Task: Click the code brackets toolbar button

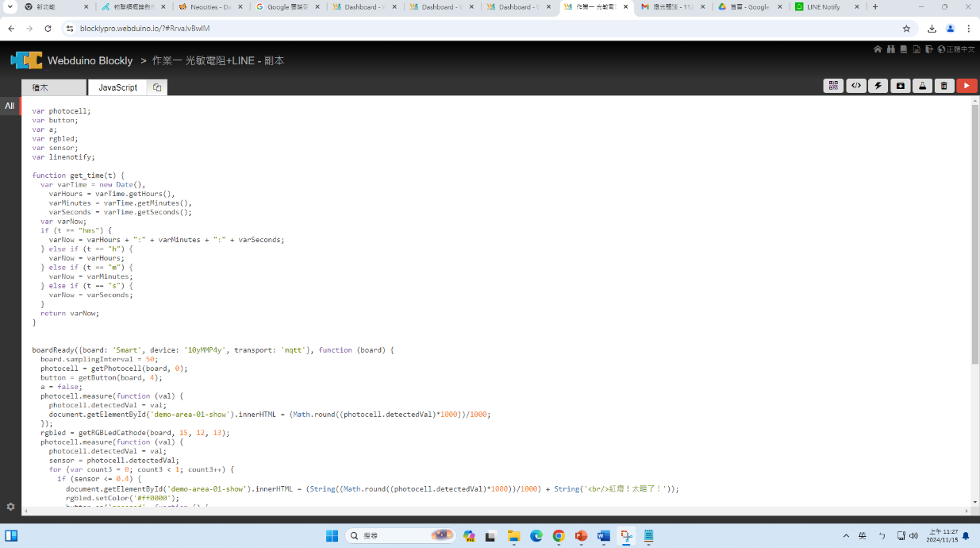Action: pos(856,86)
